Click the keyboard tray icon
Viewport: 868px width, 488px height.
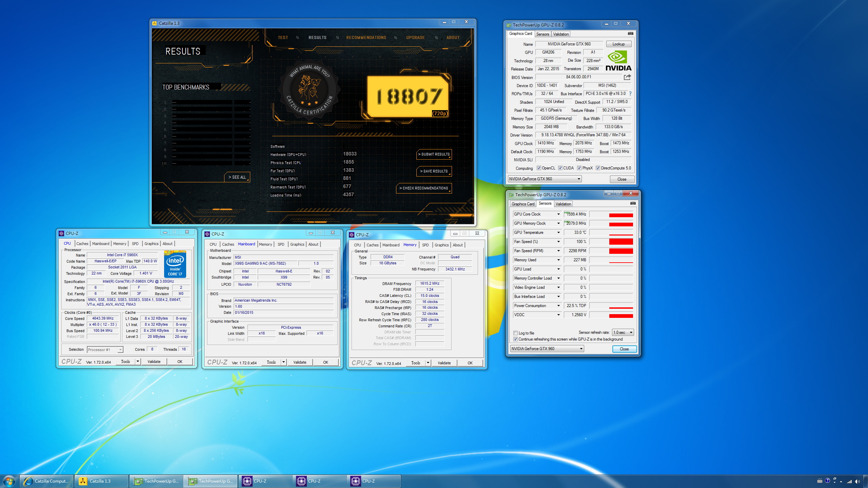tap(820, 481)
